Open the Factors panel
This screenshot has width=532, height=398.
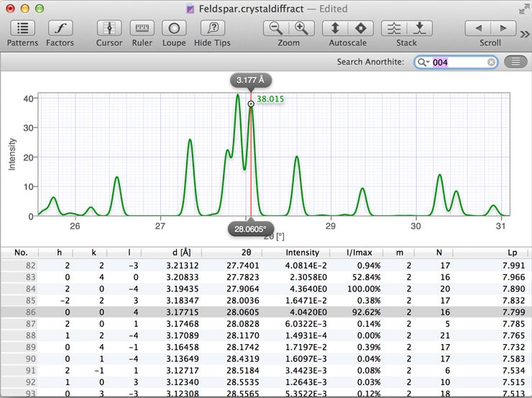pyautogui.click(x=60, y=29)
